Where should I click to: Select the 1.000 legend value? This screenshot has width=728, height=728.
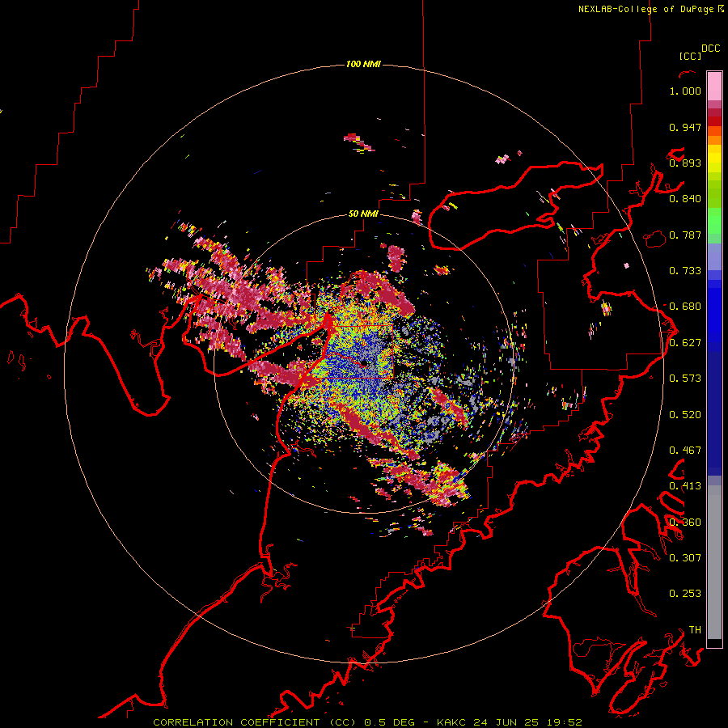[685, 91]
